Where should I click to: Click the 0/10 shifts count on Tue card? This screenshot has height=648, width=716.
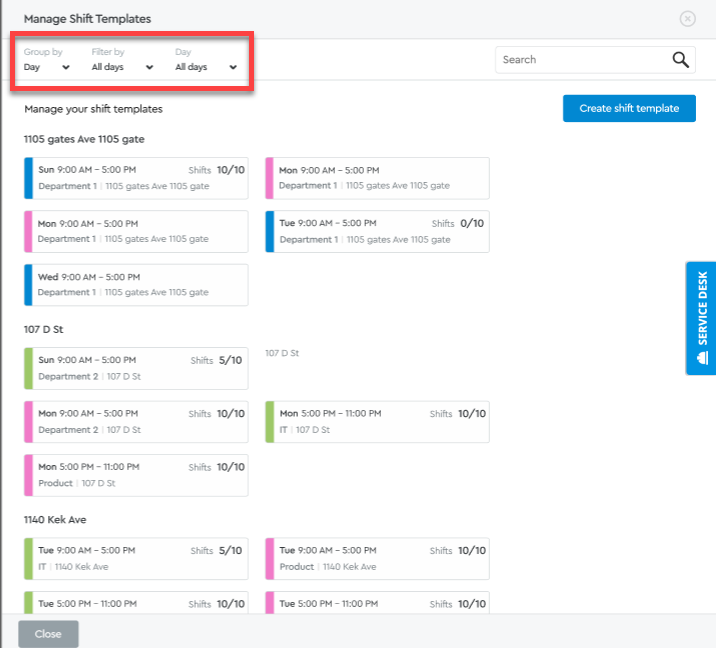click(x=472, y=223)
